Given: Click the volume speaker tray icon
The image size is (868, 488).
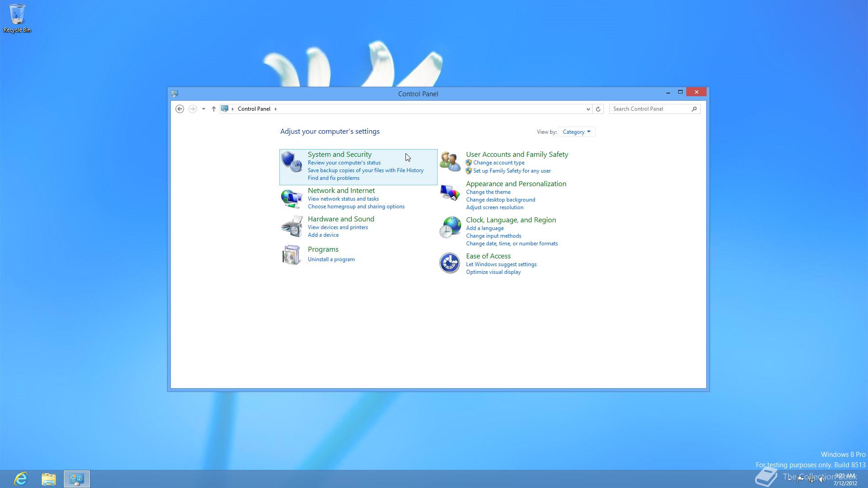Looking at the screenshot, I should [822, 479].
